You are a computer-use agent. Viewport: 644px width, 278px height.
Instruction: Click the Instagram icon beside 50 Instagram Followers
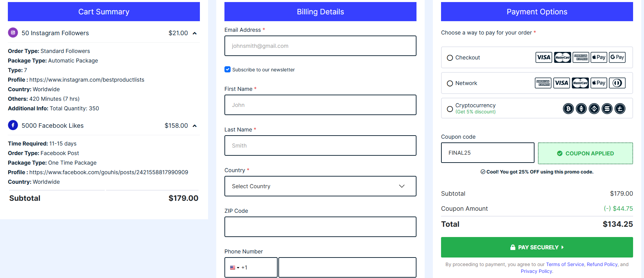click(13, 33)
